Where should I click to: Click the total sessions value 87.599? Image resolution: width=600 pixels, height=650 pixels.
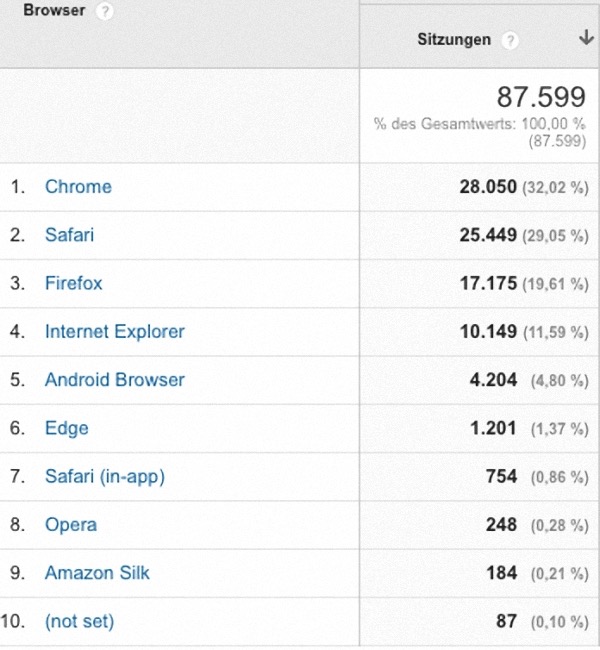click(541, 97)
